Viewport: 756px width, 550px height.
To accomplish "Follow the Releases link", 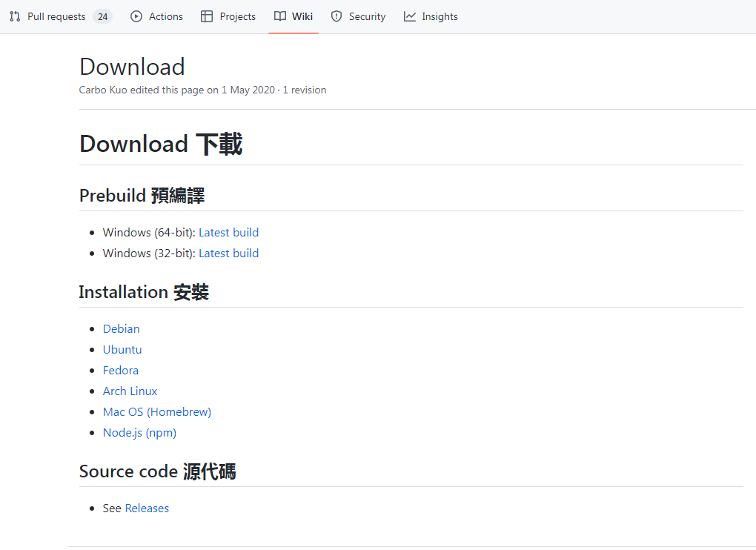I will tap(147, 508).
